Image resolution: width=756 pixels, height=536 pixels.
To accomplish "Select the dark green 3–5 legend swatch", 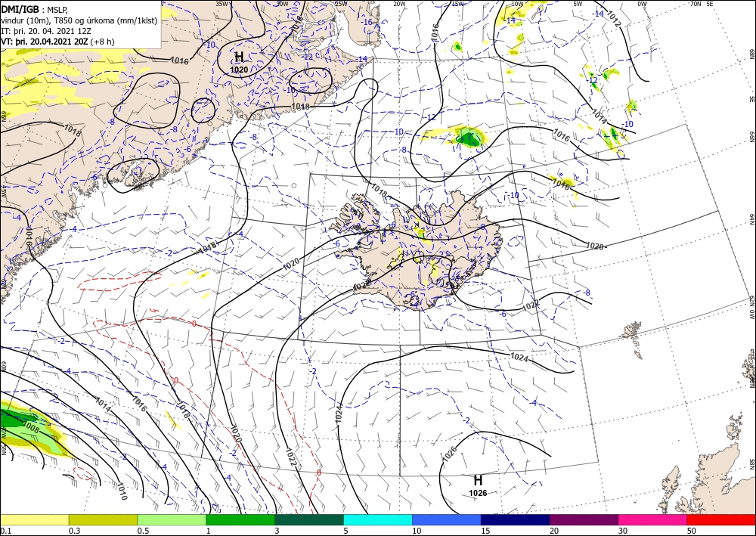I will [x=309, y=519].
